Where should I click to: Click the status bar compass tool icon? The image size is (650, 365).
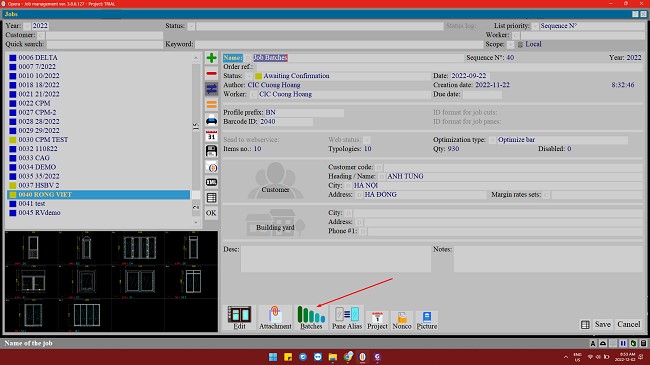(593, 343)
